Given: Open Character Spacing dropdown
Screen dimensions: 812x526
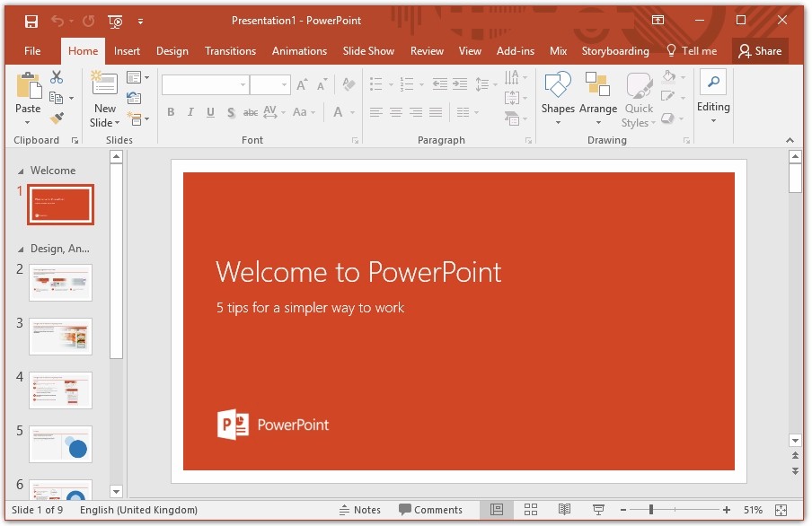Looking at the screenshot, I should [x=274, y=112].
